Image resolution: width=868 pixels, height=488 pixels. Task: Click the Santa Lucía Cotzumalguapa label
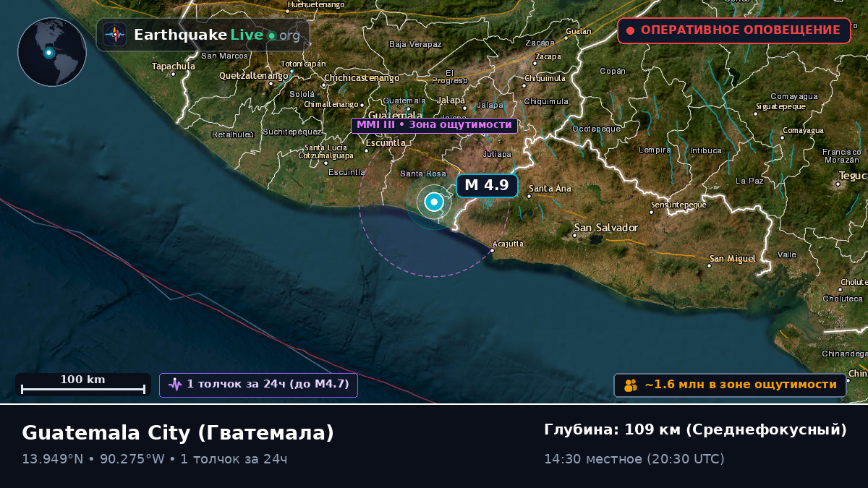coord(326,152)
